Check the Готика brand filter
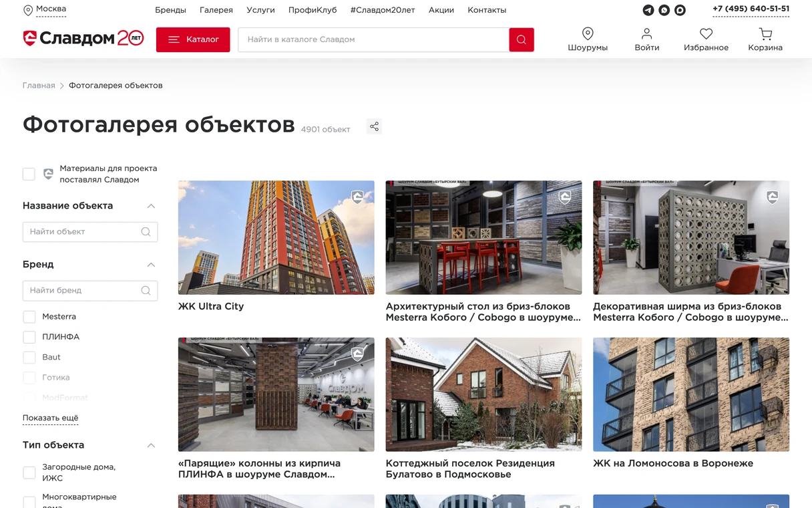Viewport: 812px width, 508px height. (29, 378)
